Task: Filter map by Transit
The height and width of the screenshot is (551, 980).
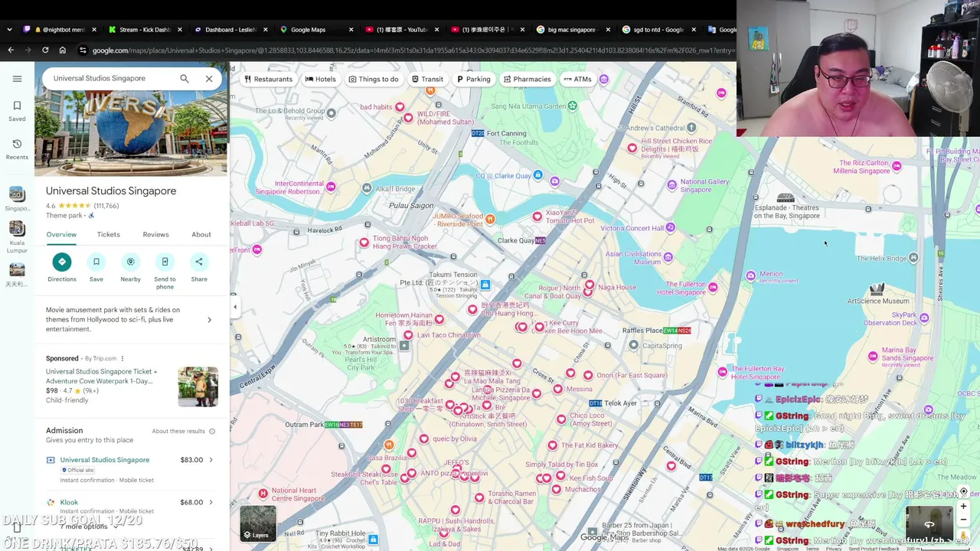Action: pyautogui.click(x=427, y=79)
